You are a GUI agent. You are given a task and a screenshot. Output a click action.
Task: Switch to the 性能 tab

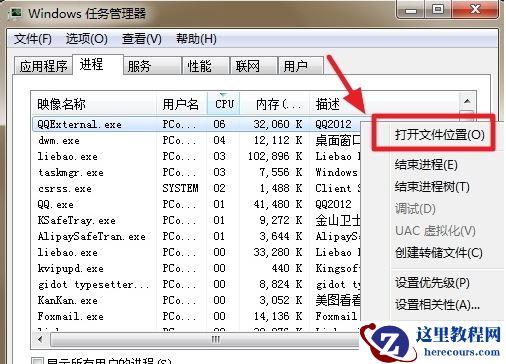coord(206,66)
